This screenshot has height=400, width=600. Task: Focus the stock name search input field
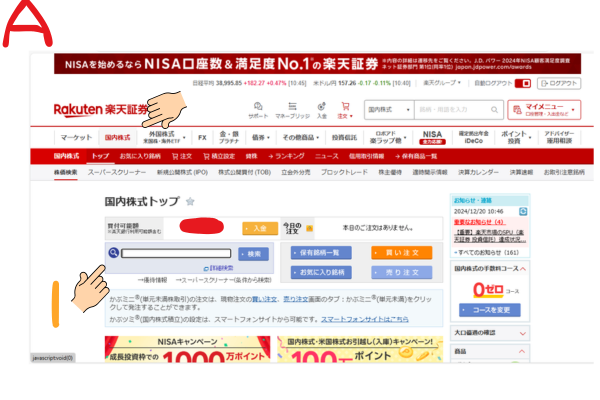(176, 253)
